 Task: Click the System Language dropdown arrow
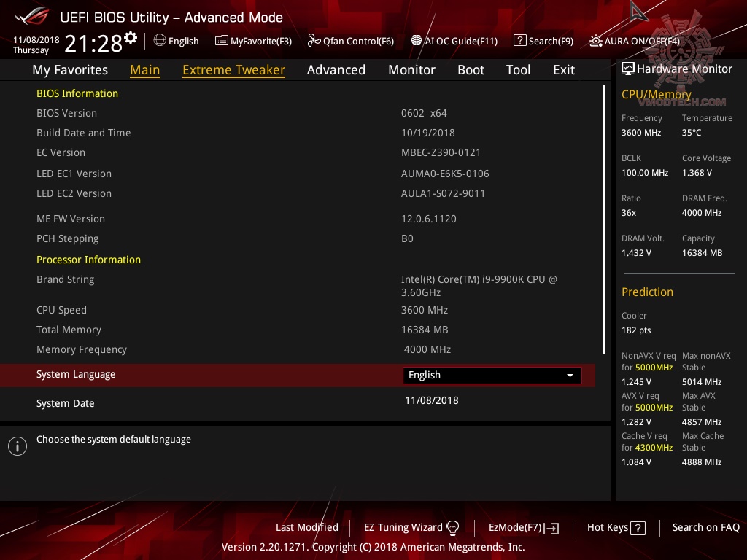coord(570,376)
